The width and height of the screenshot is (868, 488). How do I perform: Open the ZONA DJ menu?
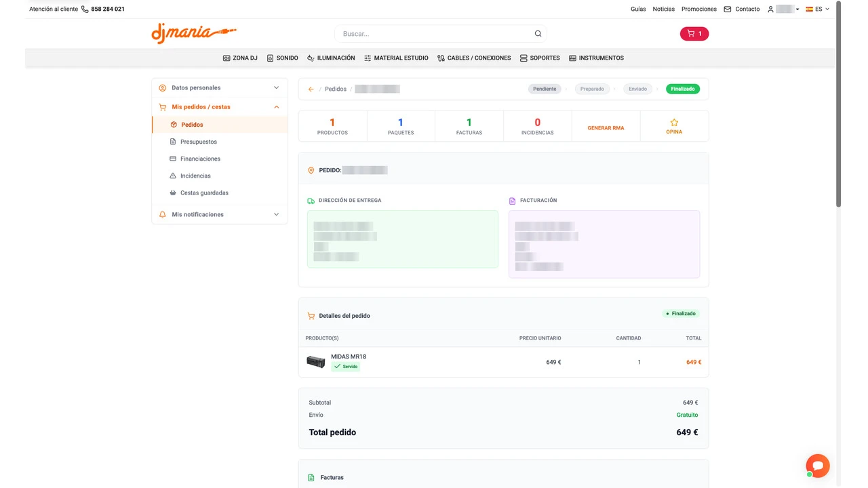pyautogui.click(x=240, y=58)
